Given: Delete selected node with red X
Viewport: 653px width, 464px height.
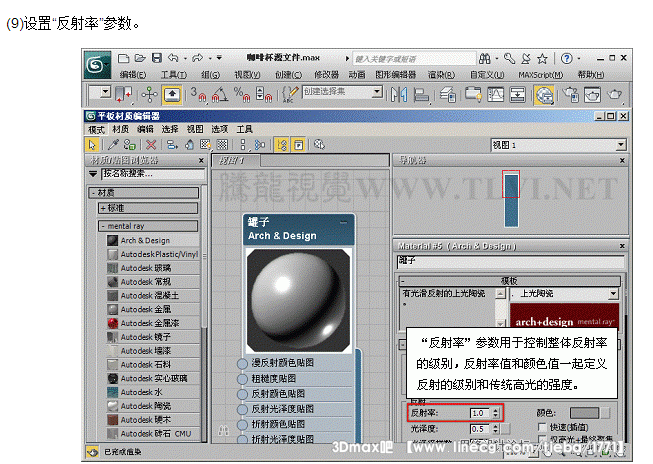Looking at the screenshot, I should click(151, 145).
